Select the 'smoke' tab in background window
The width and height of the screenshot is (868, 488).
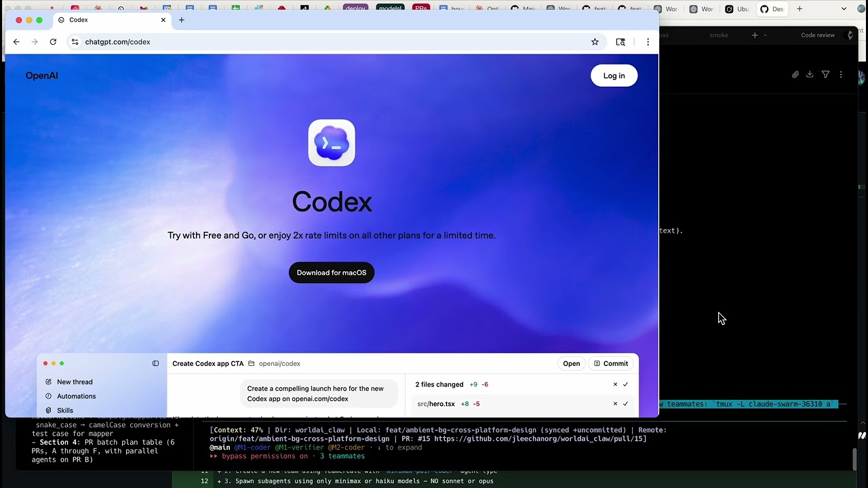[719, 35]
